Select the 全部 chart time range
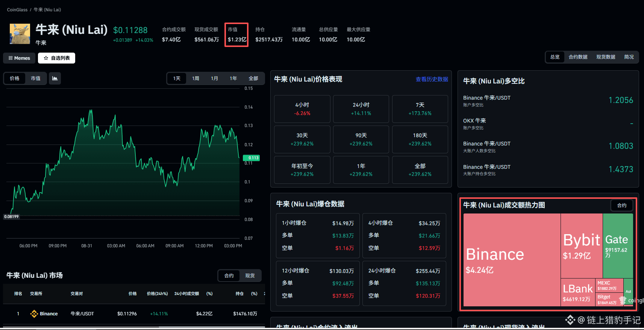The width and height of the screenshot is (644, 330). pos(253,78)
